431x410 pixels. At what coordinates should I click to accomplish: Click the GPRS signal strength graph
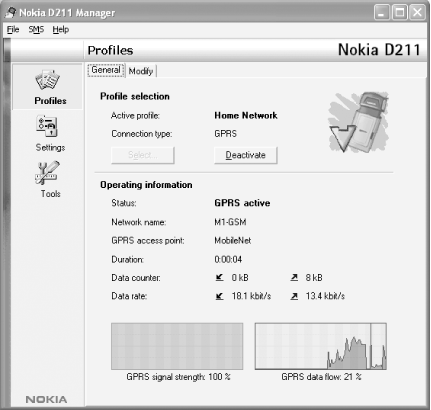[x=177, y=346]
